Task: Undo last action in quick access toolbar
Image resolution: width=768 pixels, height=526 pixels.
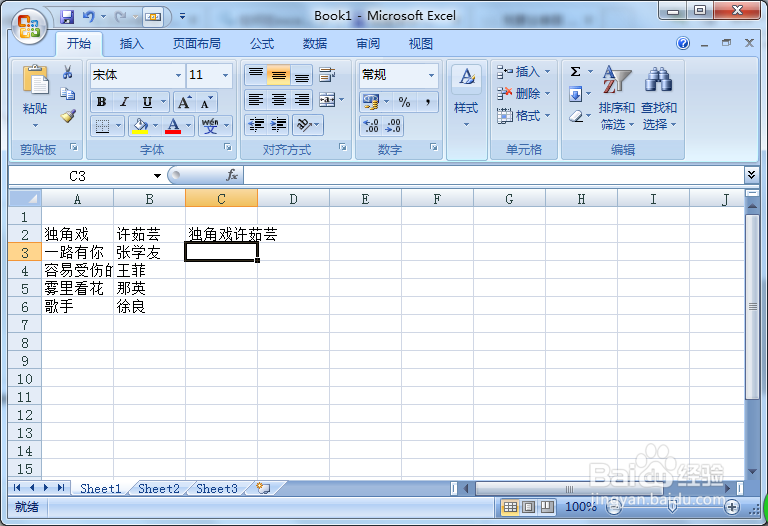Action: coord(89,17)
